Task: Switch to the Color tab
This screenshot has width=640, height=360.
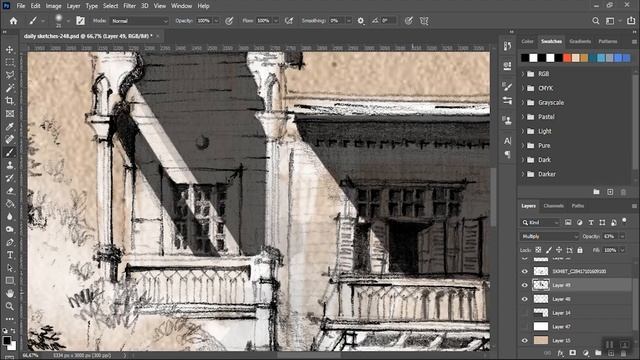Action: click(x=527, y=41)
